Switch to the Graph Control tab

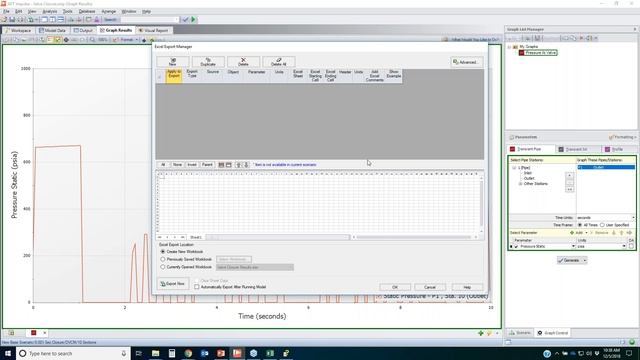tap(552, 333)
